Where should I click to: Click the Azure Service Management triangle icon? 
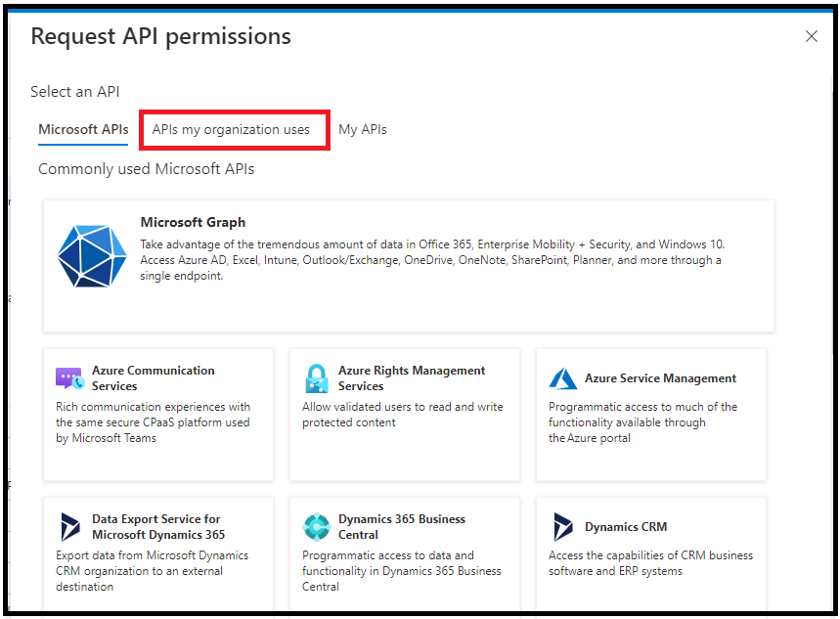[563, 378]
